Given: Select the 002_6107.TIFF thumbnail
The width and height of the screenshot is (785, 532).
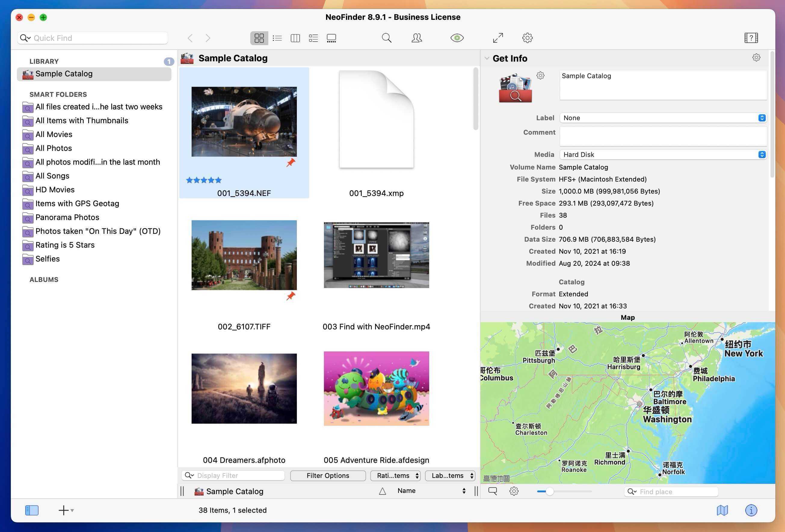Looking at the screenshot, I should (244, 255).
